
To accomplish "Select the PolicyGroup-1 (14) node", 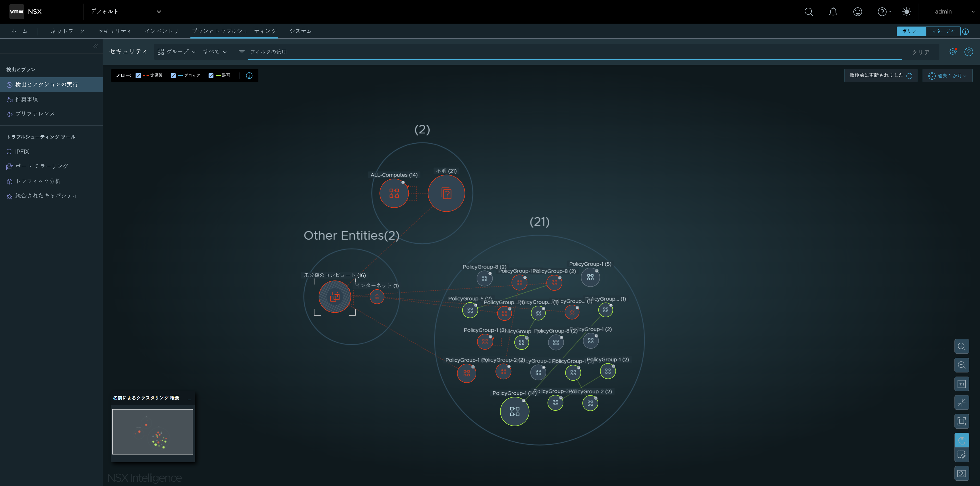I will point(514,412).
